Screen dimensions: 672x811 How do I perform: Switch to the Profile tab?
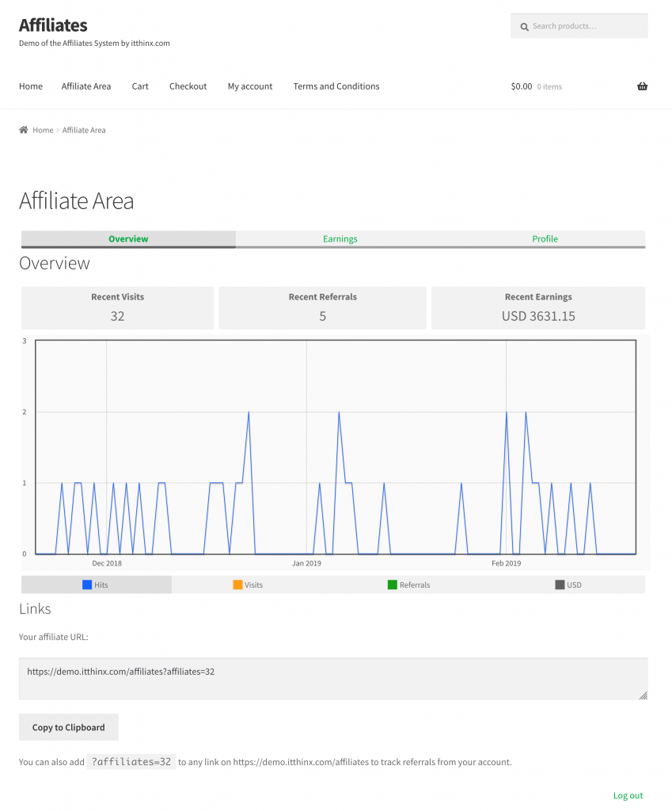point(545,239)
